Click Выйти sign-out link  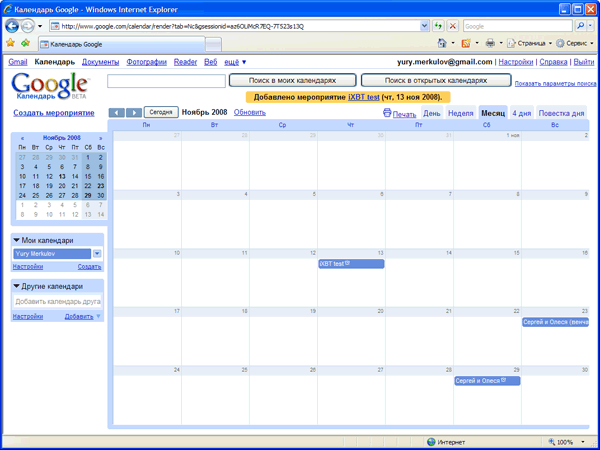tap(584, 62)
